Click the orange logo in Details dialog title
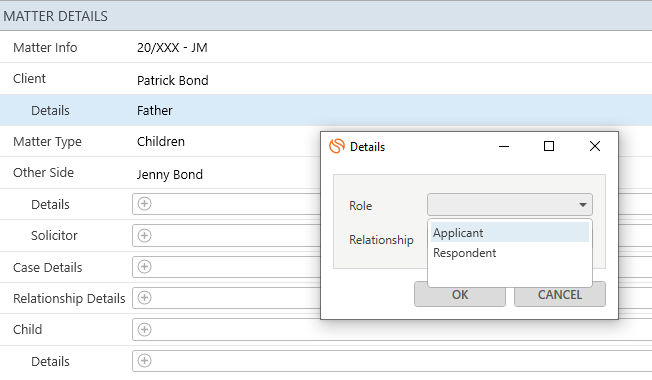Screen dimensions: 652x380 pyautogui.click(x=337, y=146)
